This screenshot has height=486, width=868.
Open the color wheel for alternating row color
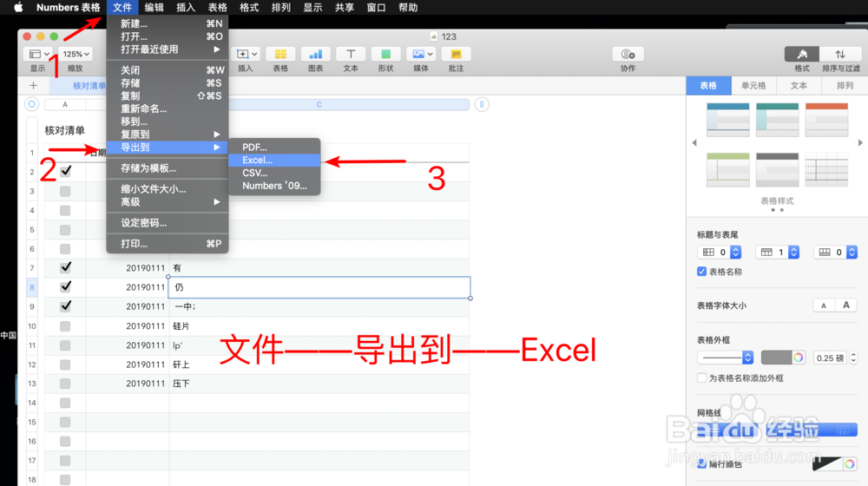(850, 463)
